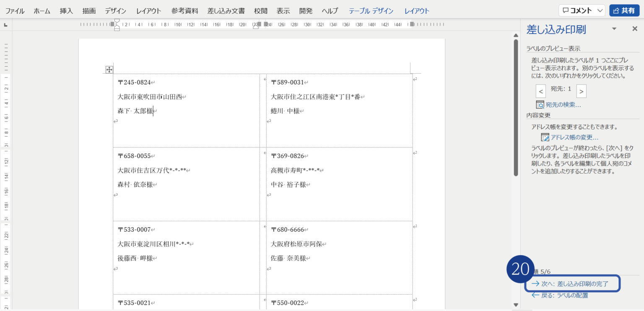Click the 宛先の検索 search icon

point(540,105)
